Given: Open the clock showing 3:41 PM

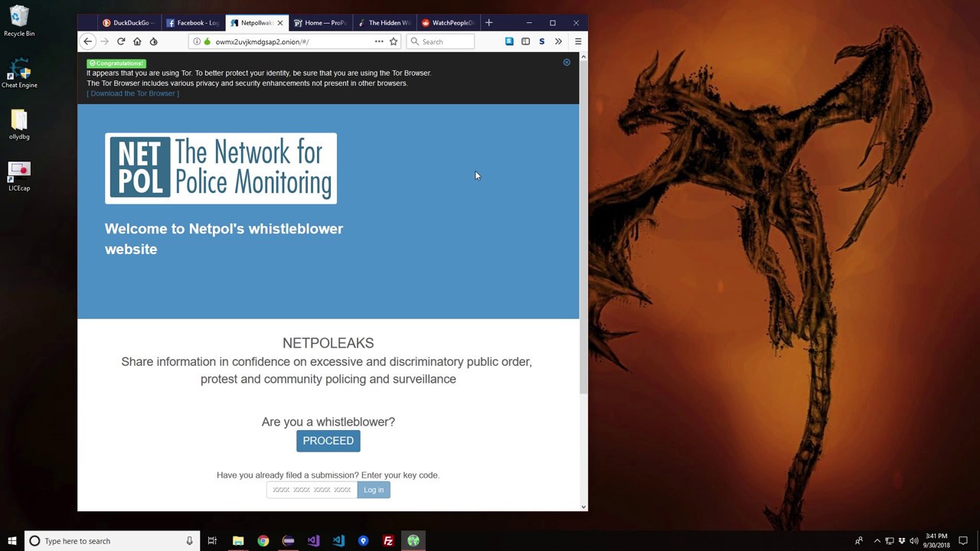Looking at the screenshot, I should [936, 541].
